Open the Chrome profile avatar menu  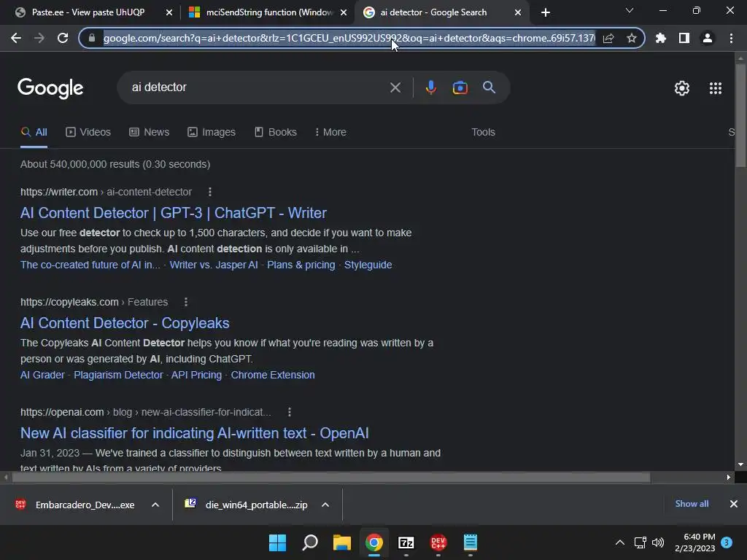click(708, 38)
